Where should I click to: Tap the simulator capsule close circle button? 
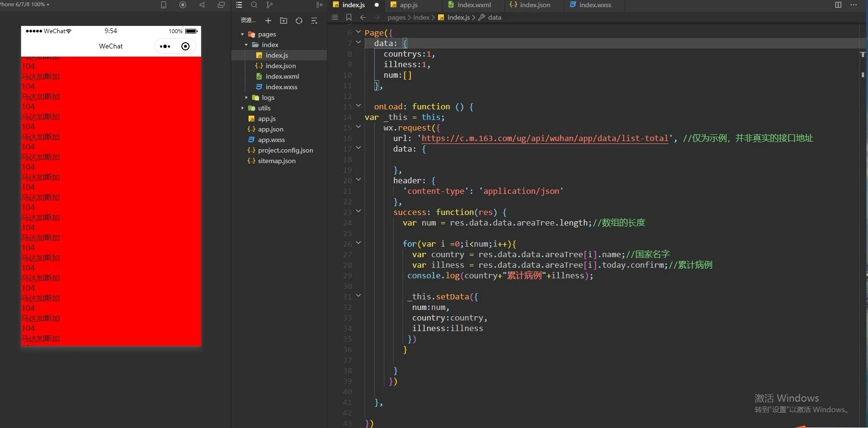click(x=185, y=47)
